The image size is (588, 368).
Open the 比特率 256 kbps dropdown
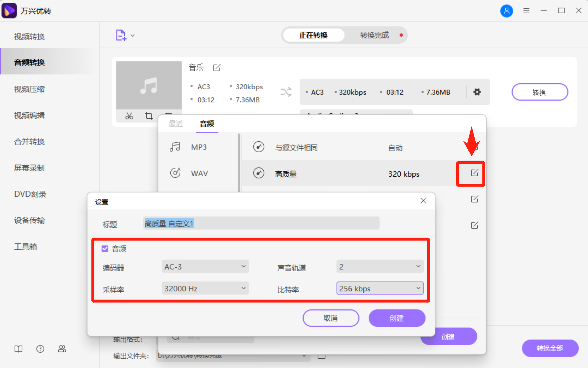(380, 288)
